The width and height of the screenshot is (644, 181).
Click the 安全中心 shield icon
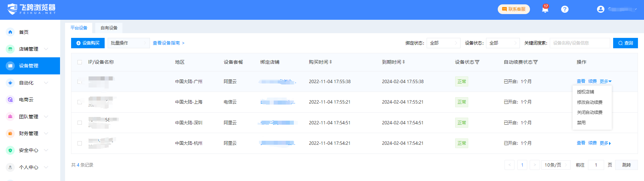pos(10,150)
